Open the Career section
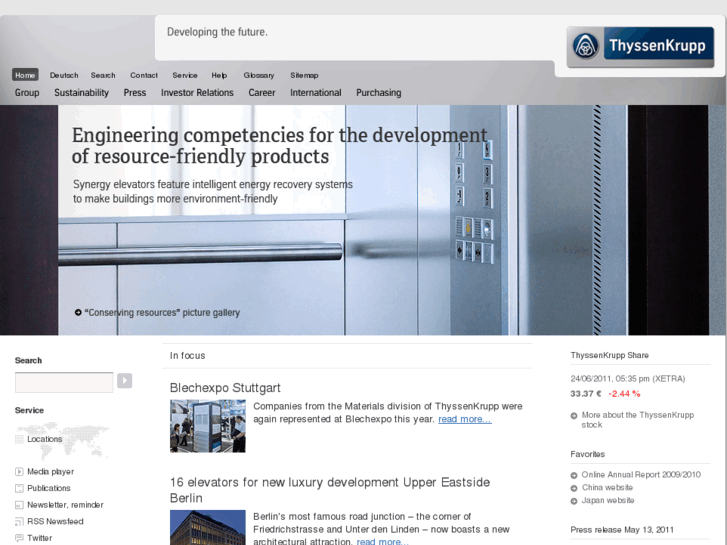Viewport: 727px width, 545px height. tap(262, 93)
